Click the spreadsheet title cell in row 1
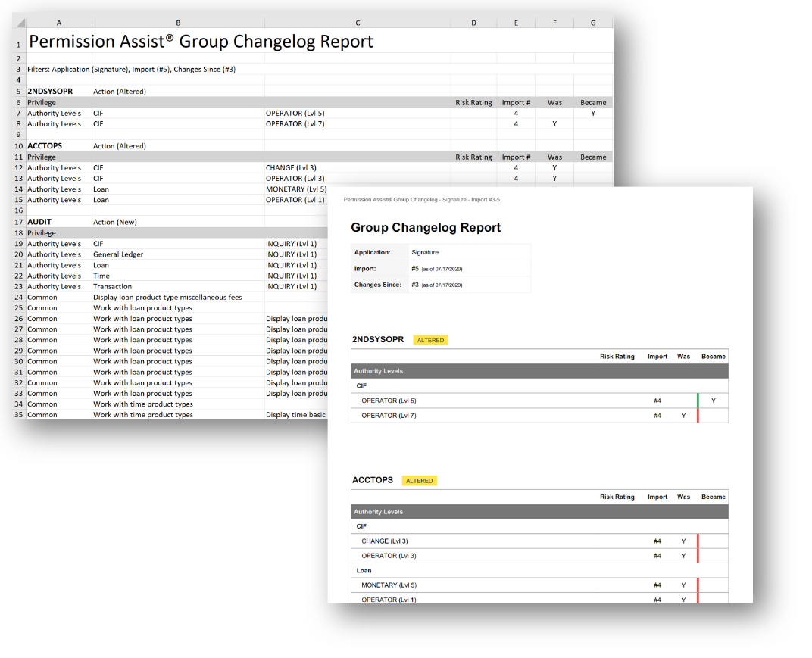Screen dimensions: 812x658 tap(201, 42)
